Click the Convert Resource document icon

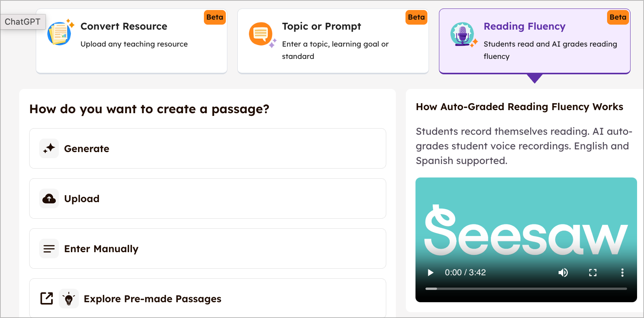(60, 33)
